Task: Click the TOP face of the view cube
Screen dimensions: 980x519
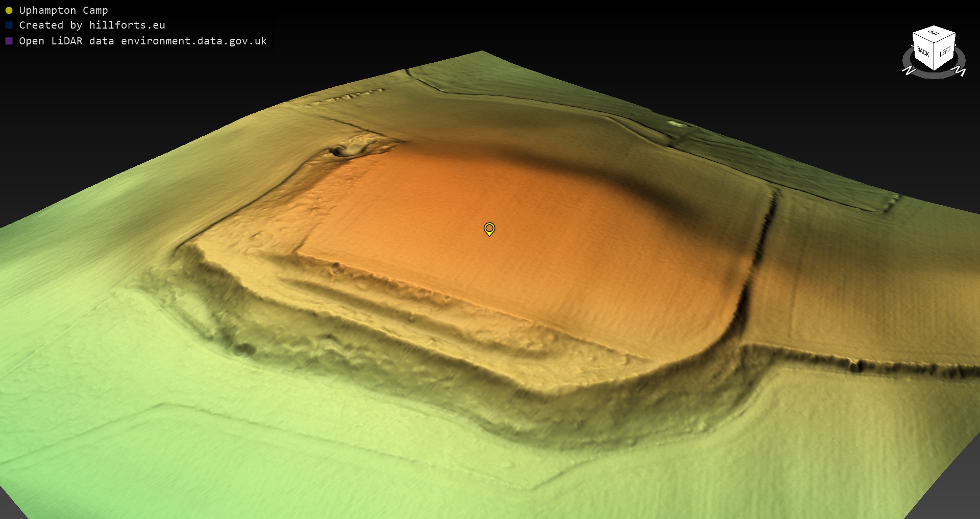Action: click(x=934, y=33)
